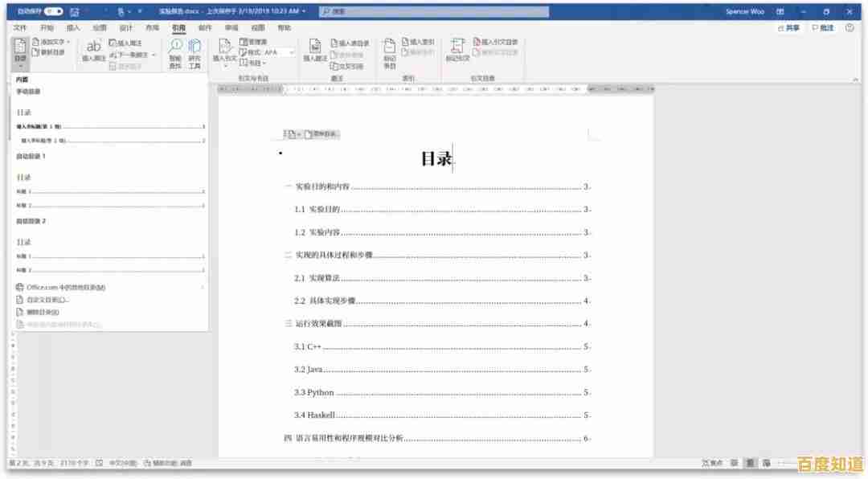868x479 pixels.
Task: Toggle the 自动保存 AutoSave switch
Action: click(x=53, y=12)
